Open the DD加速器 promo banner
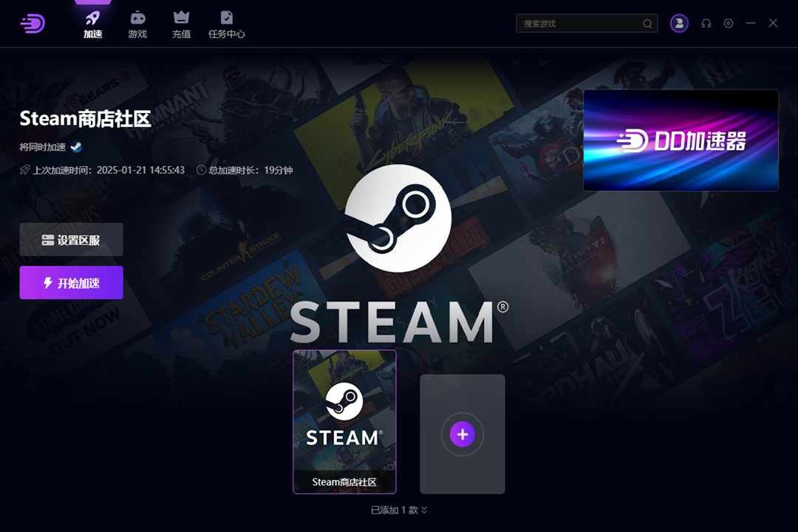This screenshot has height=532, width=798. coord(681,140)
